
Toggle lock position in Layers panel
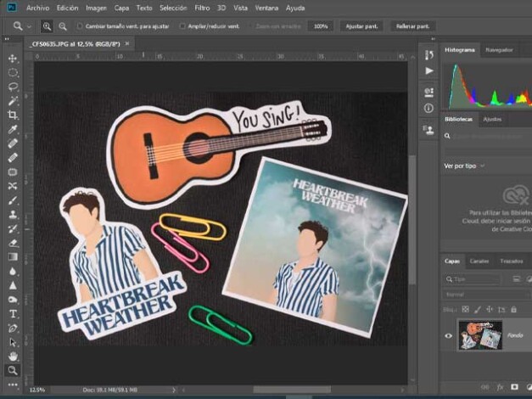(490, 309)
